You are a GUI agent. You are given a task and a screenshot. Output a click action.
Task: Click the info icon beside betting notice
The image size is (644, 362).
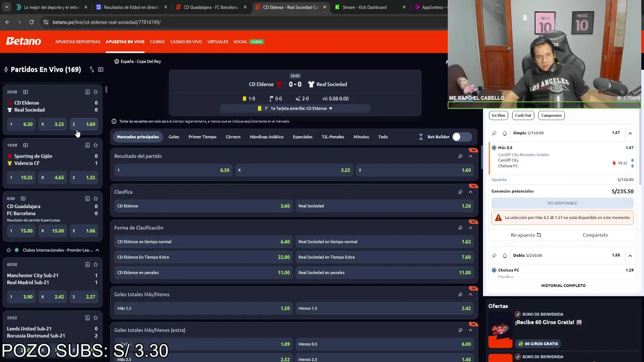(x=114, y=121)
